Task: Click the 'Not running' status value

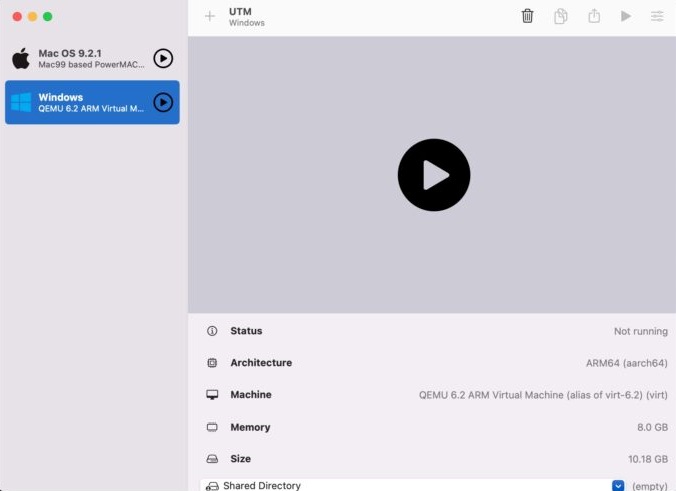Action: [641, 331]
